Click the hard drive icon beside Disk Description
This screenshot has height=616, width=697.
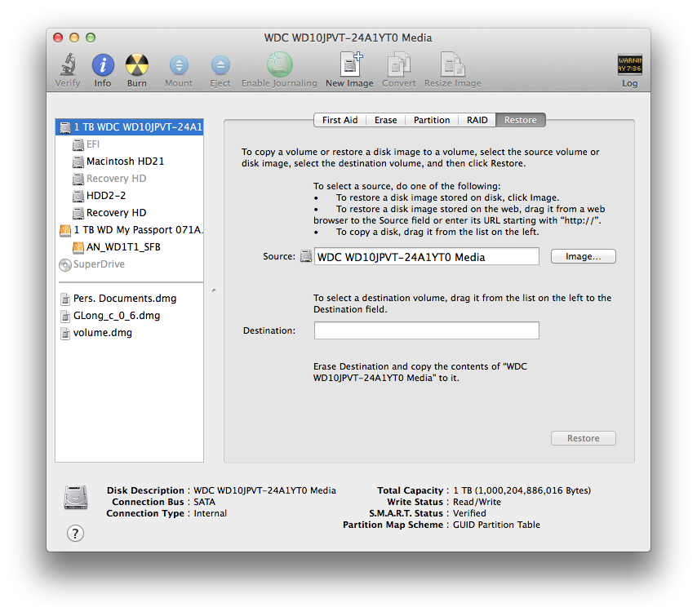coord(76,498)
